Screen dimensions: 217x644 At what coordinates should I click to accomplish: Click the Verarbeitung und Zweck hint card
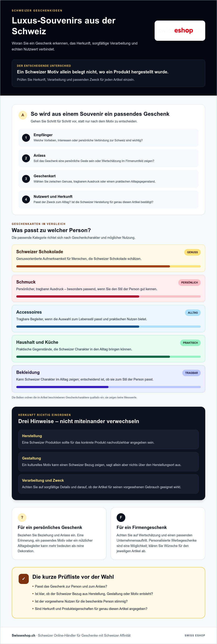pyautogui.click(x=109, y=484)
